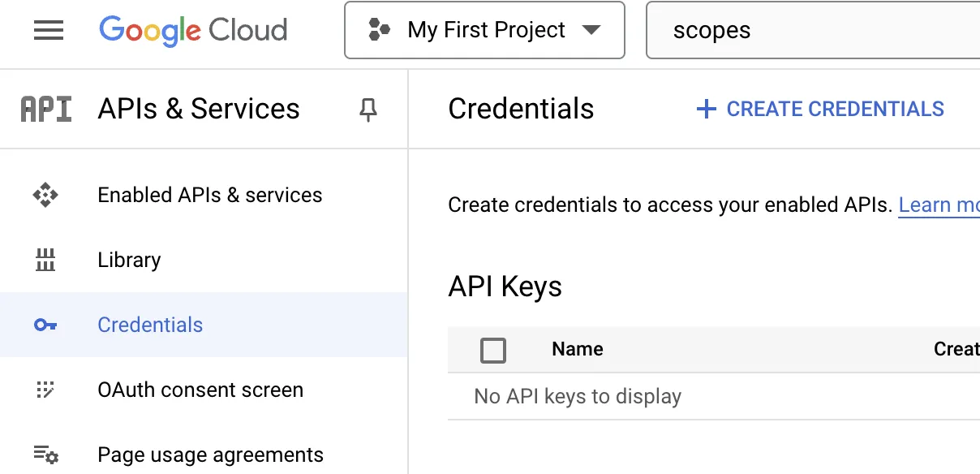
Task: Click the project hexagon icon
Action: pos(379,31)
